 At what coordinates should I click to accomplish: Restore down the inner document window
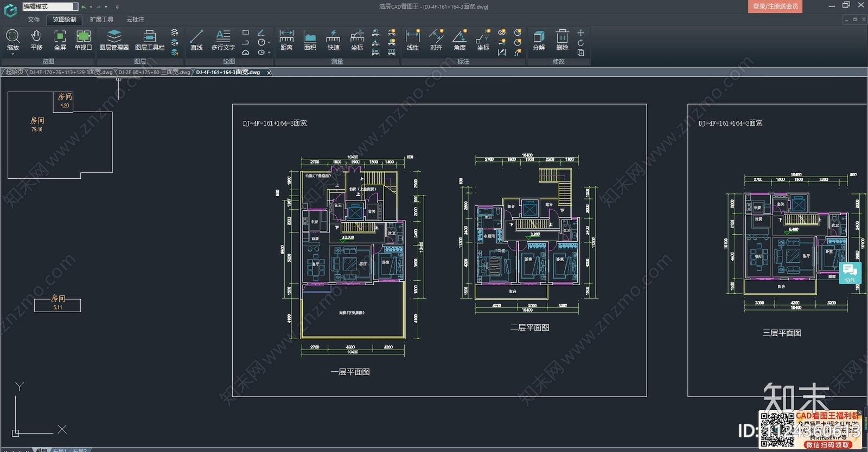[x=856, y=20]
